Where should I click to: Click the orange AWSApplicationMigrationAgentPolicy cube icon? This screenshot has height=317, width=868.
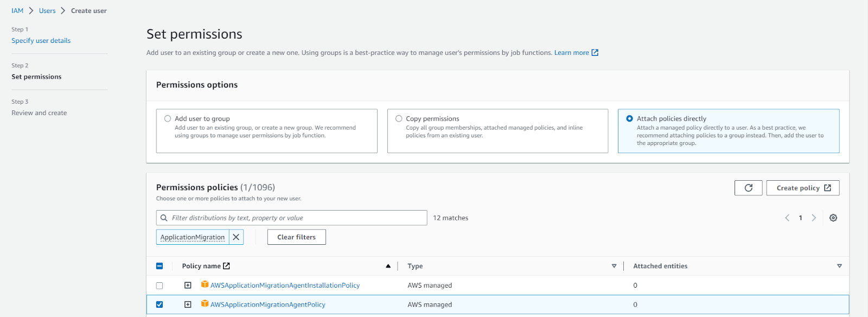[x=205, y=304]
